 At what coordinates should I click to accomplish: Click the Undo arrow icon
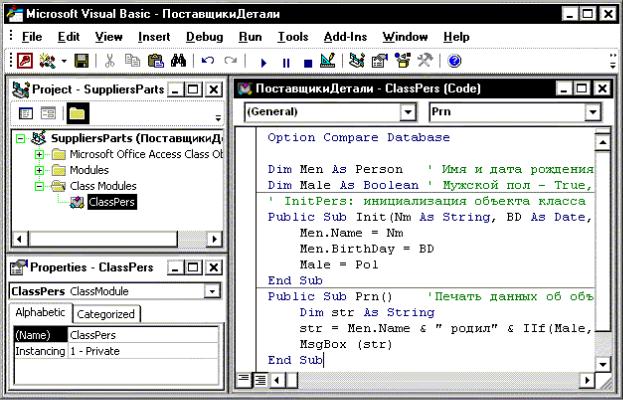click(207, 61)
